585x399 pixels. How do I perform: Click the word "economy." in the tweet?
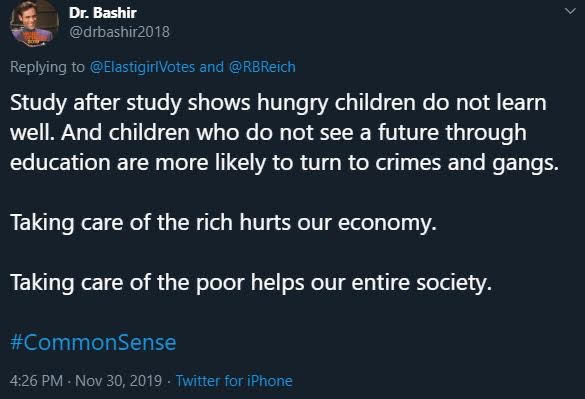[x=387, y=223]
